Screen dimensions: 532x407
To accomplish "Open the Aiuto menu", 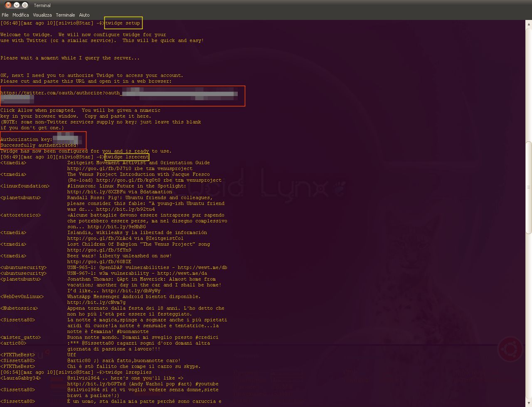I will point(84,15).
